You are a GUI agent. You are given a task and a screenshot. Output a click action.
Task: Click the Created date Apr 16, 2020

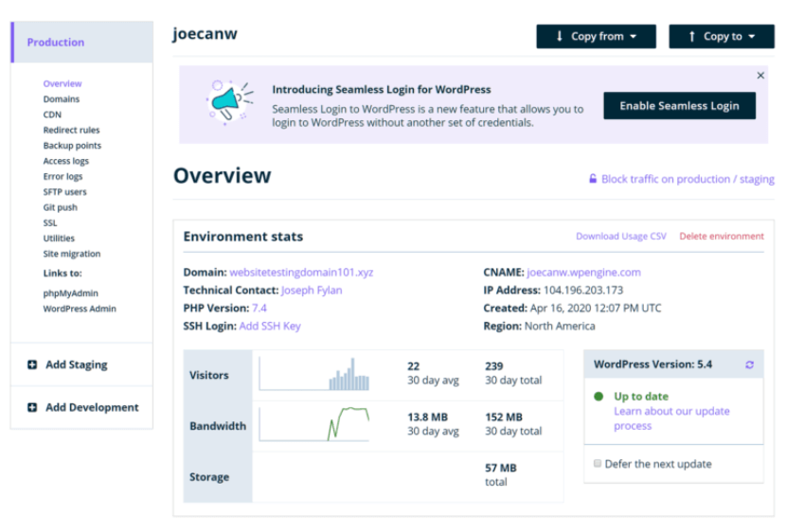tap(596, 308)
